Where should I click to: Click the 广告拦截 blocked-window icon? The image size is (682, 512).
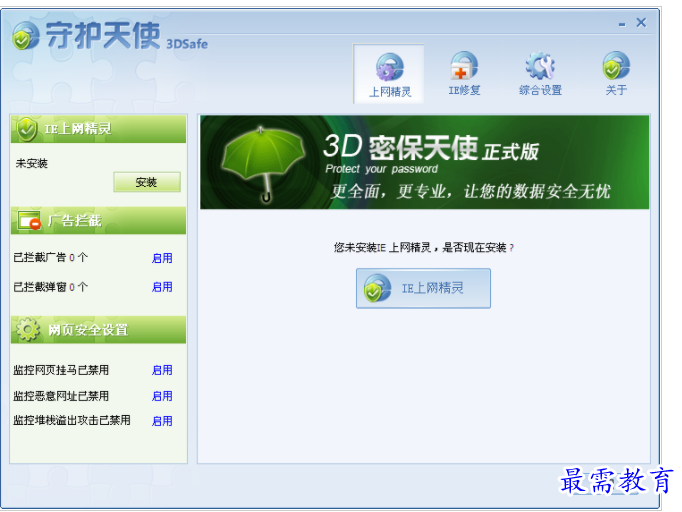click(x=29, y=221)
